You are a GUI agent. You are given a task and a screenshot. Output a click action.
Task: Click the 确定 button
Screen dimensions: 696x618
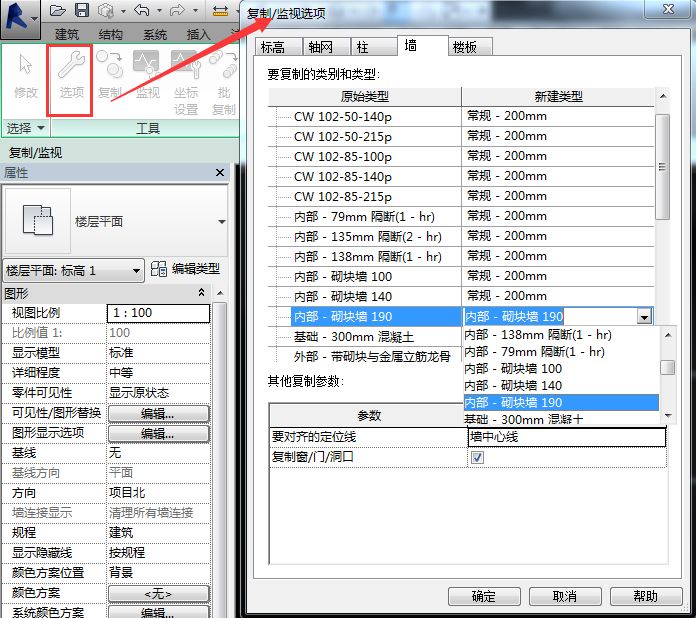click(484, 596)
